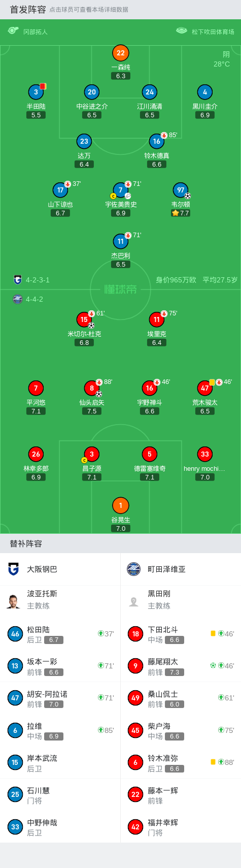Open goalkeeper 谷晃生 number 1 icon
Image resolution: width=241 pixels, height=868 pixels.
click(x=120, y=505)
